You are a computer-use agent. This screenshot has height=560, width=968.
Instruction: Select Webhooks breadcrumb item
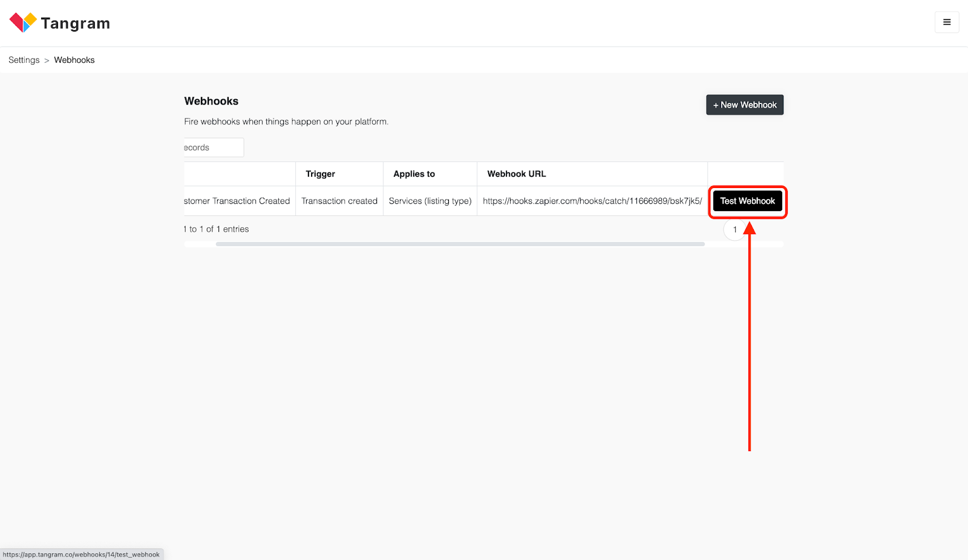(x=74, y=60)
